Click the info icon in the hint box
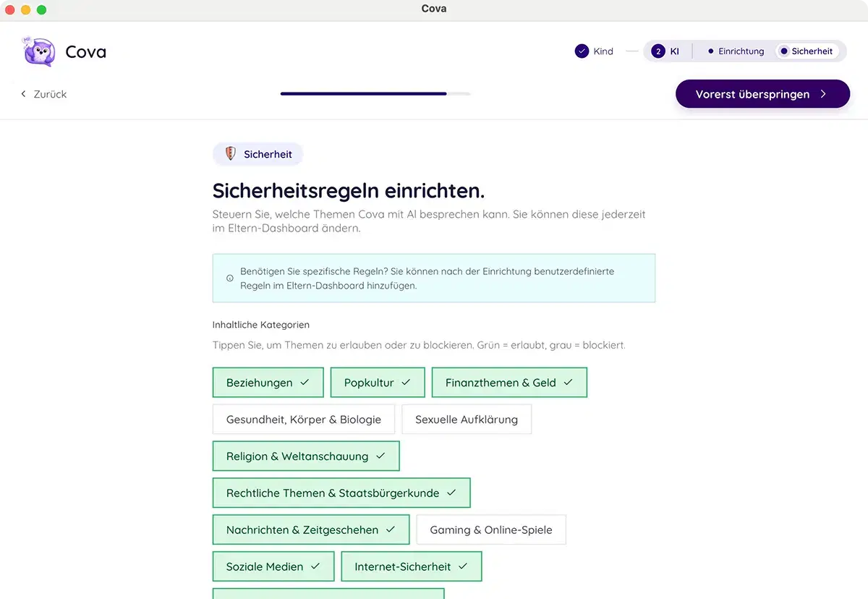This screenshot has width=868, height=599. click(230, 278)
